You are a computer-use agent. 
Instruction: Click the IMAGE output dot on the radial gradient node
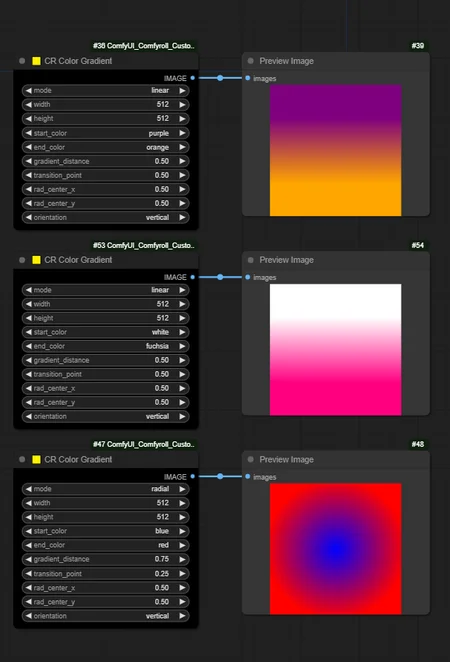tap(192, 476)
